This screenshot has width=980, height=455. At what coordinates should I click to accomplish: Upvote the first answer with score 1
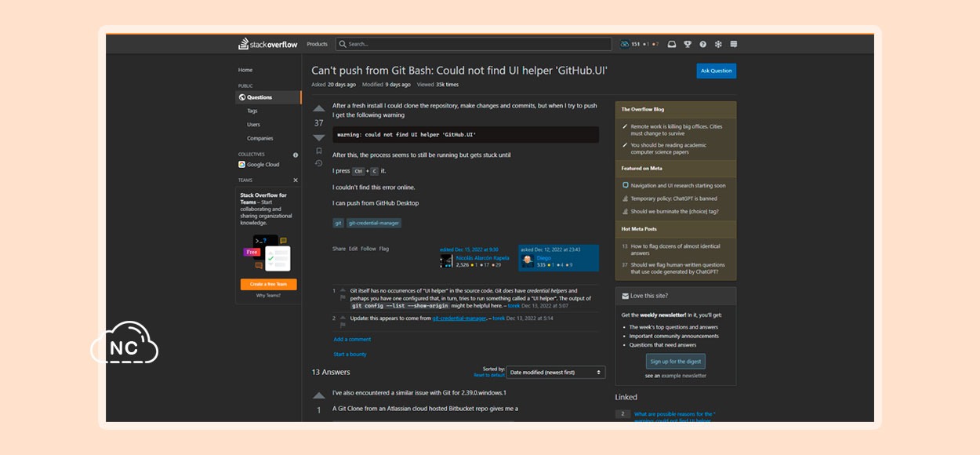pos(319,396)
